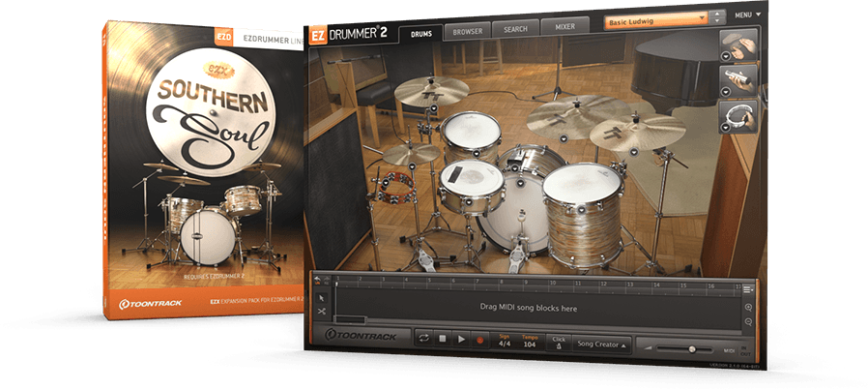This screenshot has height=390, width=868.
Task: Open the floor tom dropdown arrow
Action: [x=581, y=210]
